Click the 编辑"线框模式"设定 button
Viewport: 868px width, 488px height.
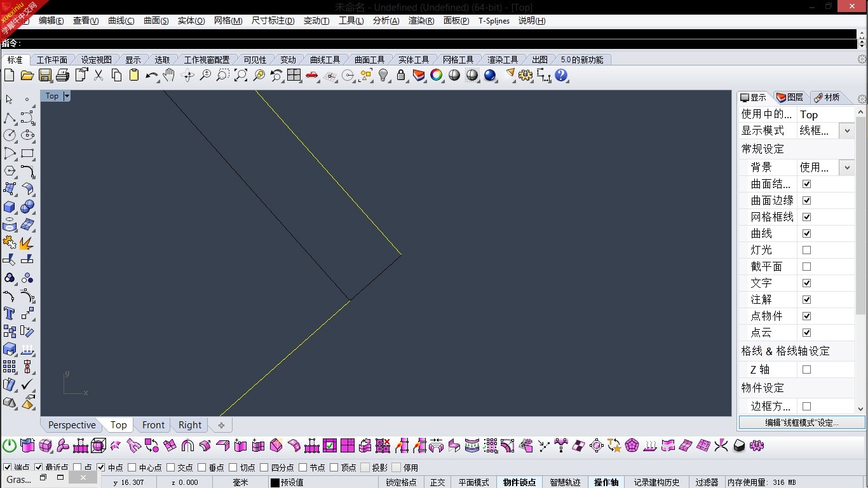click(801, 423)
